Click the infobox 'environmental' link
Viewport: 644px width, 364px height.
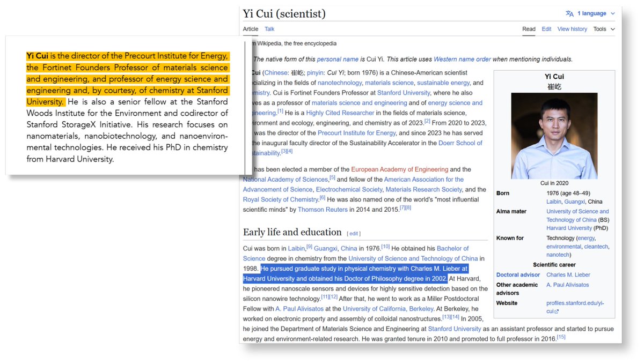(563, 247)
